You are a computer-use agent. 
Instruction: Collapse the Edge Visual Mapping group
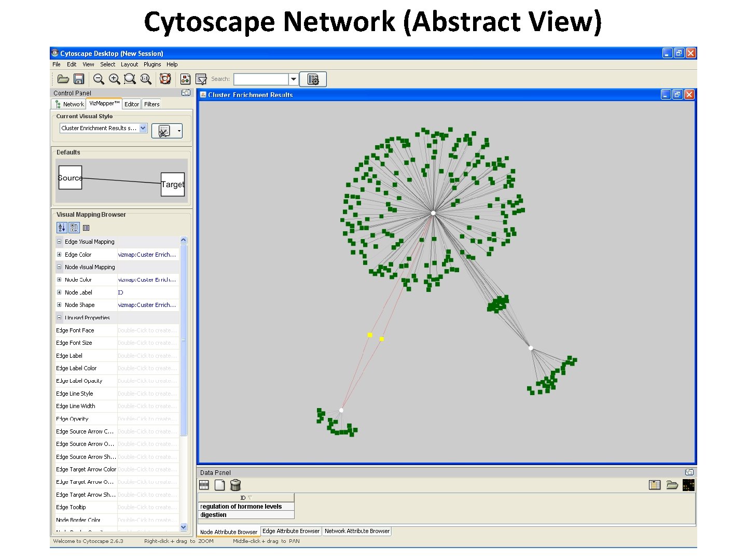(59, 242)
